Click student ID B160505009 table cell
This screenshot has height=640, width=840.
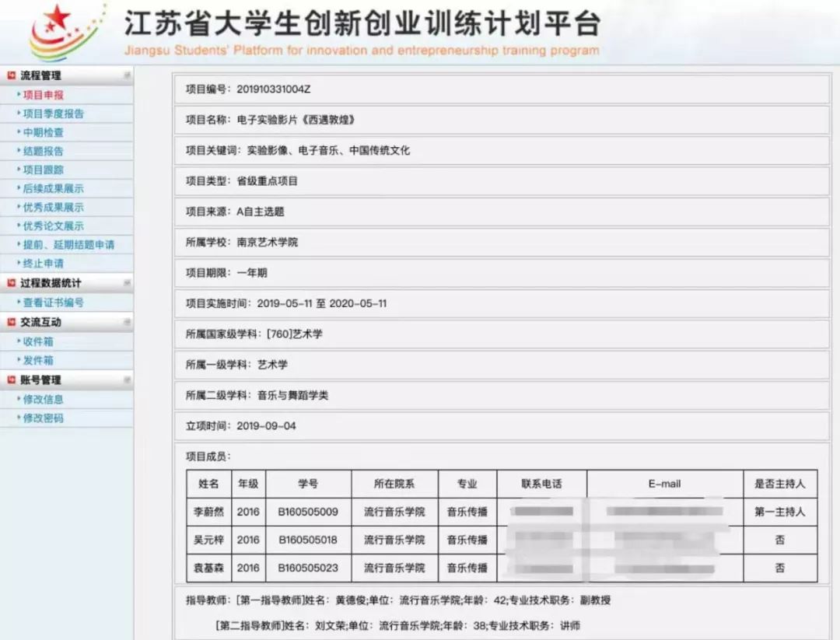click(x=308, y=512)
